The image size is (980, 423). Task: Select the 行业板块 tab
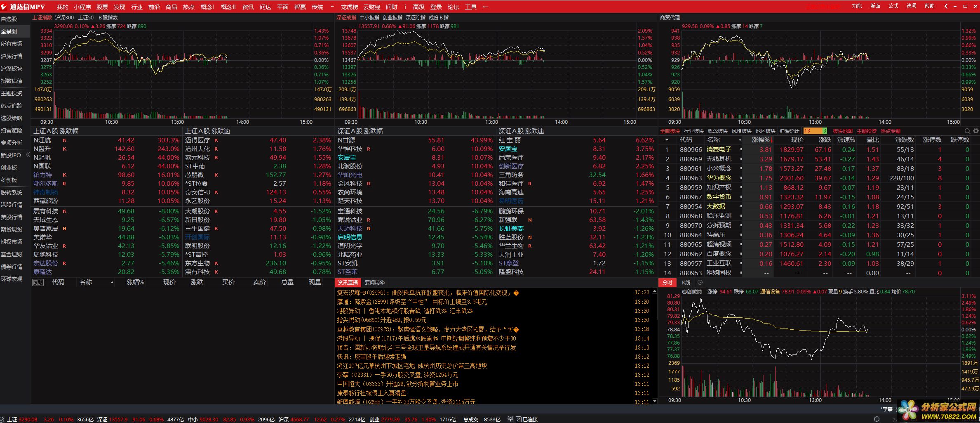coord(694,131)
